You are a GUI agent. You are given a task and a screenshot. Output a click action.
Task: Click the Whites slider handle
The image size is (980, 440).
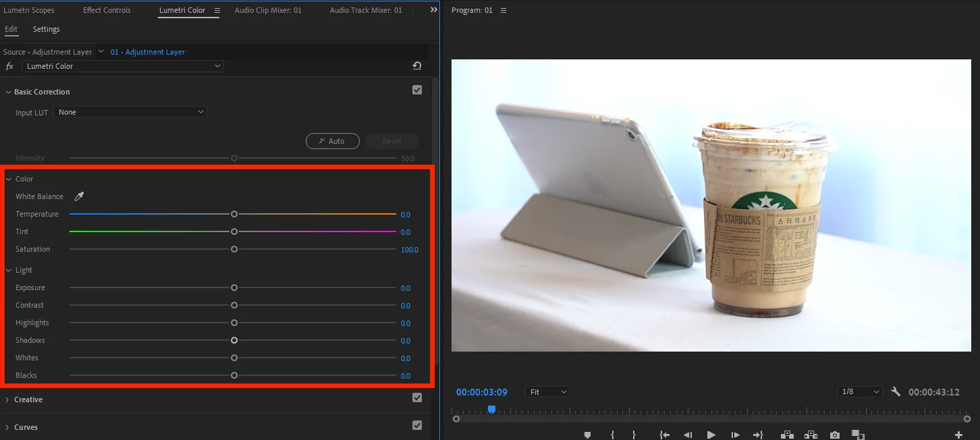click(x=234, y=358)
